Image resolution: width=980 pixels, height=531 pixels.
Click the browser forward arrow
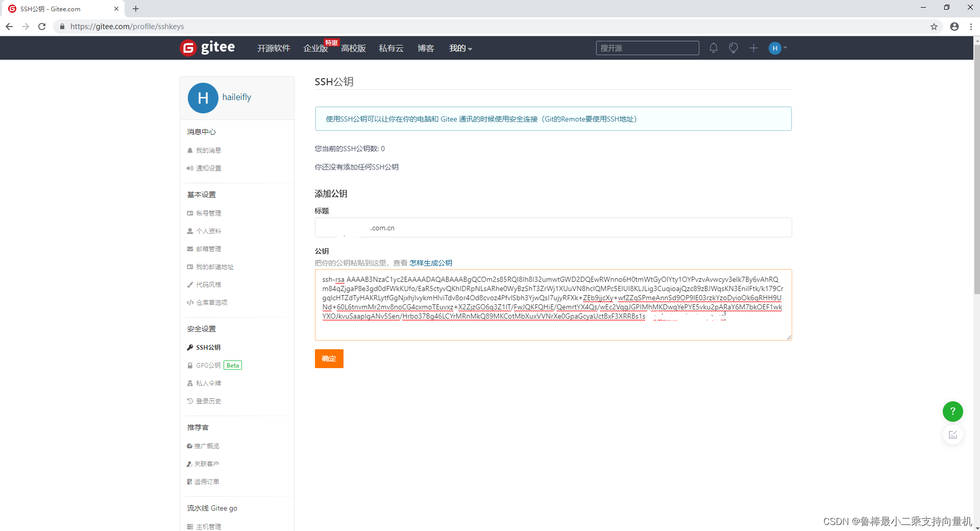coord(26,27)
